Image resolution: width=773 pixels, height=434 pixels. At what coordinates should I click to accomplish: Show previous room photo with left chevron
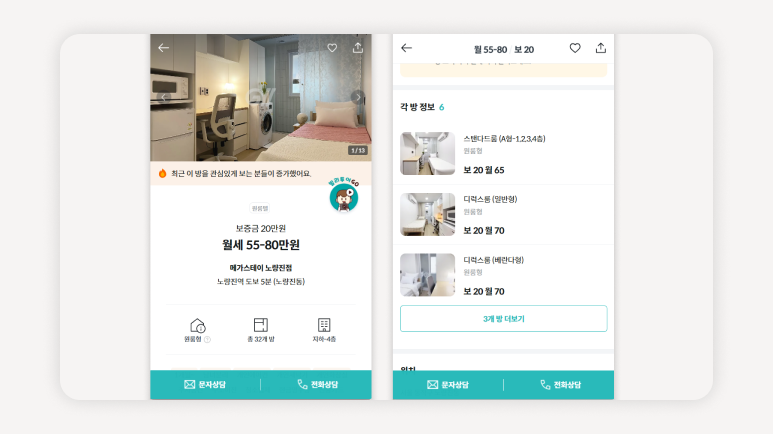point(164,97)
